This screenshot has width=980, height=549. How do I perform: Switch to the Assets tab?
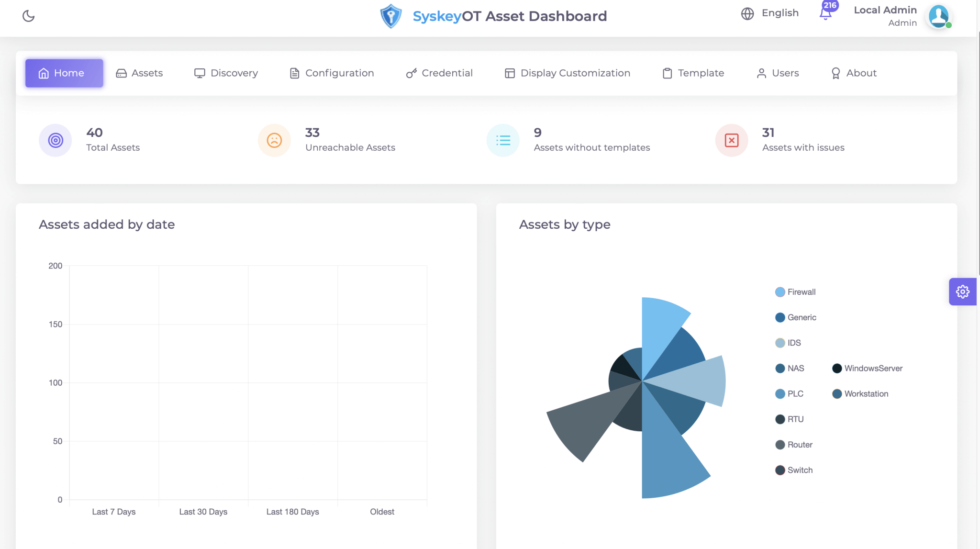tap(139, 73)
